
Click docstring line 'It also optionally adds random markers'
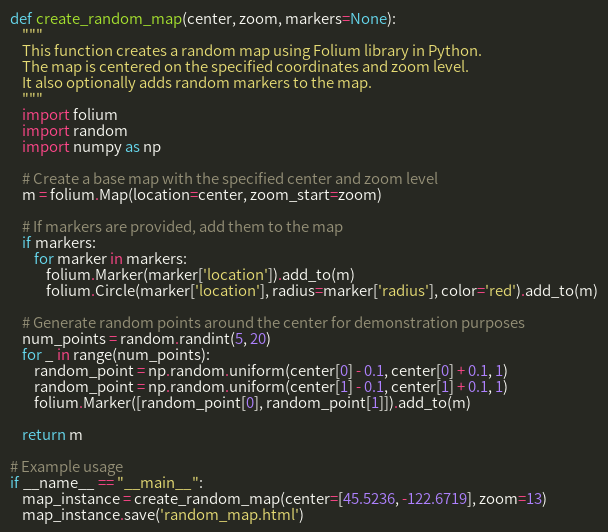pyautogui.click(x=197, y=83)
